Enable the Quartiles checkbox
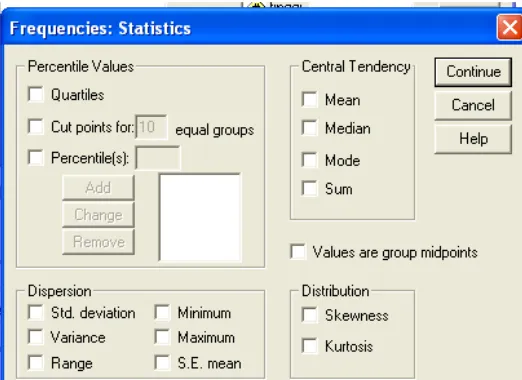Screen dimensions: 522x380 tap(36, 94)
